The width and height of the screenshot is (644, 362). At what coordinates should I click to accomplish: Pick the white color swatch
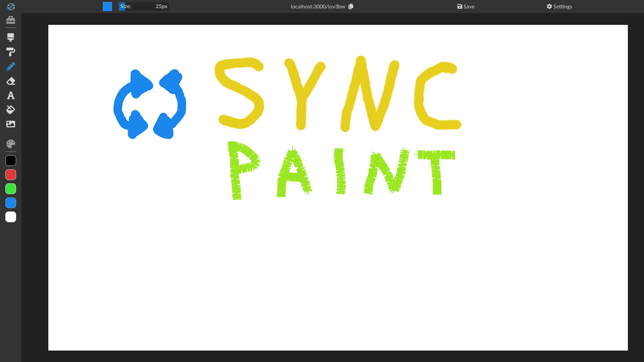pos(11,217)
